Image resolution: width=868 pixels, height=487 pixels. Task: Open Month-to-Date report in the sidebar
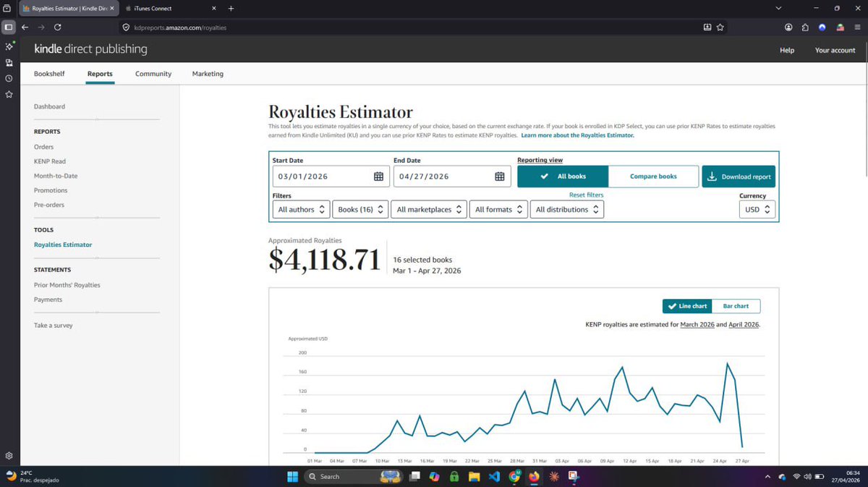point(56,176)
